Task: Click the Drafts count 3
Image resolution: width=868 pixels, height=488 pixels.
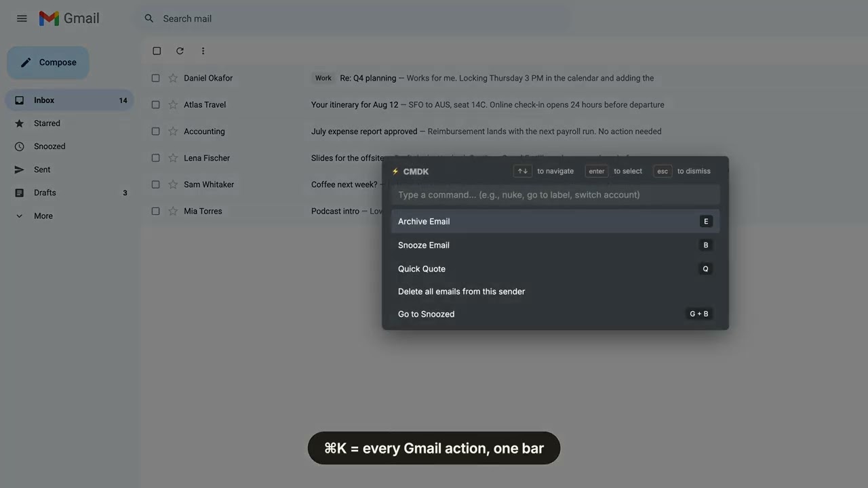Action: tap(125, 192)
